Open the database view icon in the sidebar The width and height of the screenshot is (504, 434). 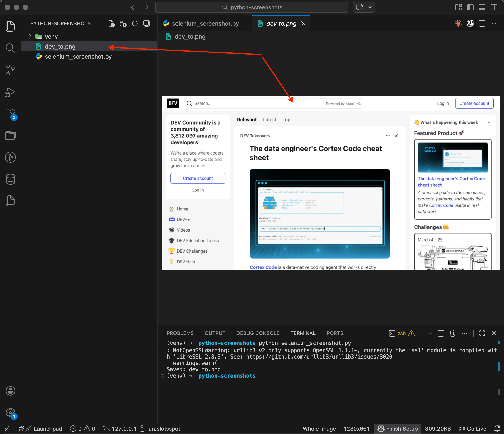click(x=10, y=179)
